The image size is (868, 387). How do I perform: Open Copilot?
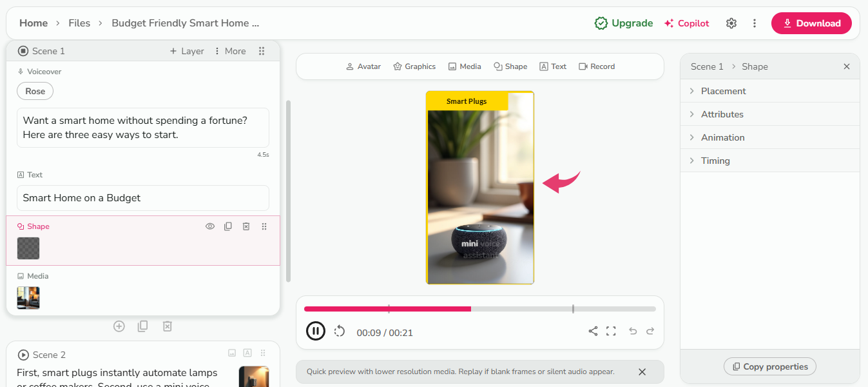(686, 23)
